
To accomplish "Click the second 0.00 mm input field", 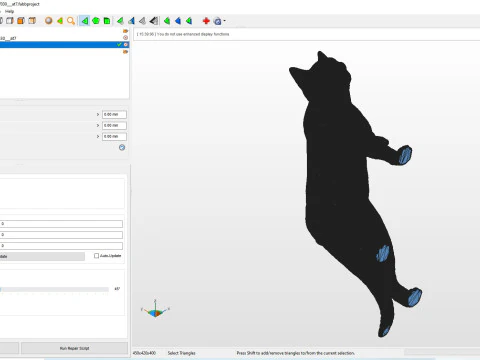I will click(x=114, y=126).
